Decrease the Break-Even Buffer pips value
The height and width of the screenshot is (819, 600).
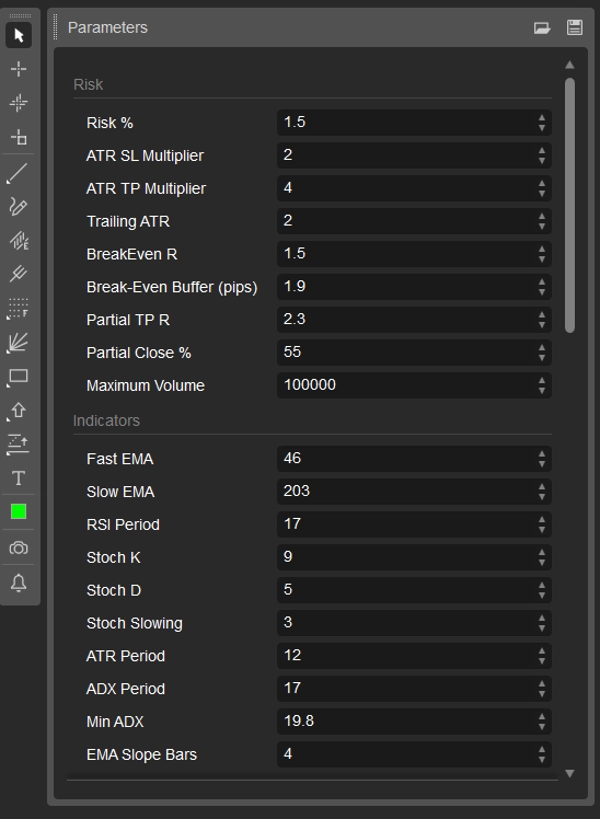point(542,292)
